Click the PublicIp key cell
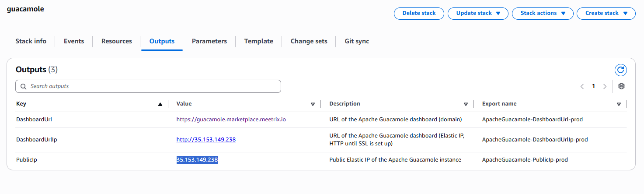 point(27,160)
